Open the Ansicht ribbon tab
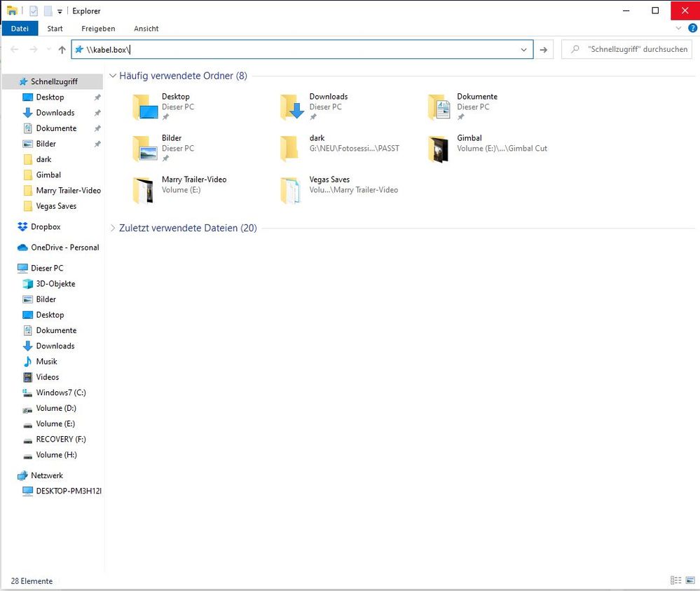 [146, 29]
